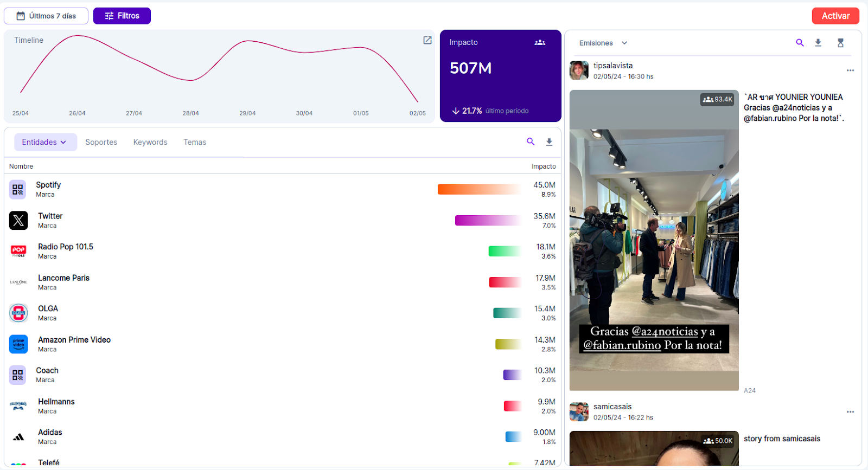The width and height of the screenshot is (868, 470).
Task: Click the Coach brand icon
Action: point(18,375)
